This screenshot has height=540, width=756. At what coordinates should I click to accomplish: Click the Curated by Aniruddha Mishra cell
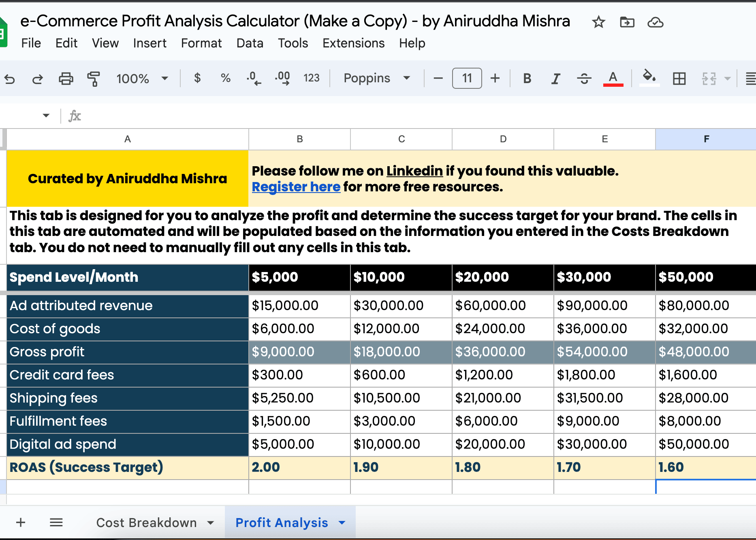tap(128, 178)
